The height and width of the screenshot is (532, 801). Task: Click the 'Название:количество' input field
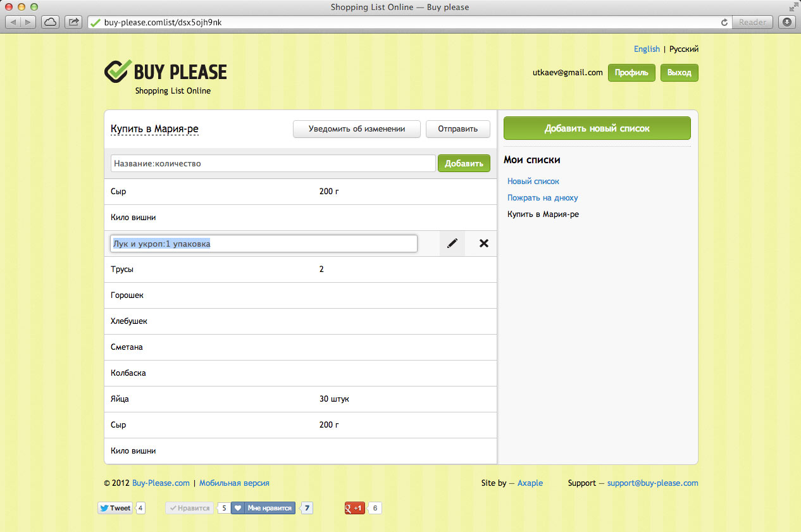point(273,163)
